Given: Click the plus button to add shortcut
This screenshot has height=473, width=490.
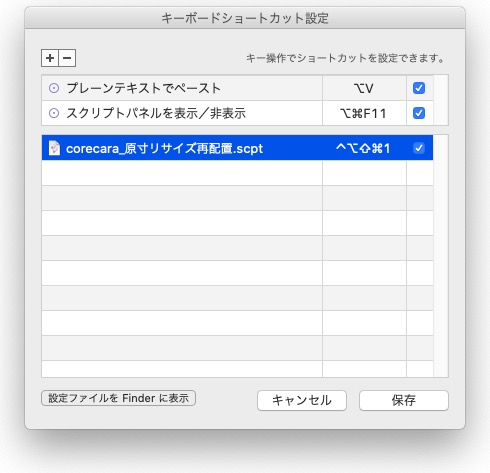Looking at the screenshot, I should click(x=50, y=58).
